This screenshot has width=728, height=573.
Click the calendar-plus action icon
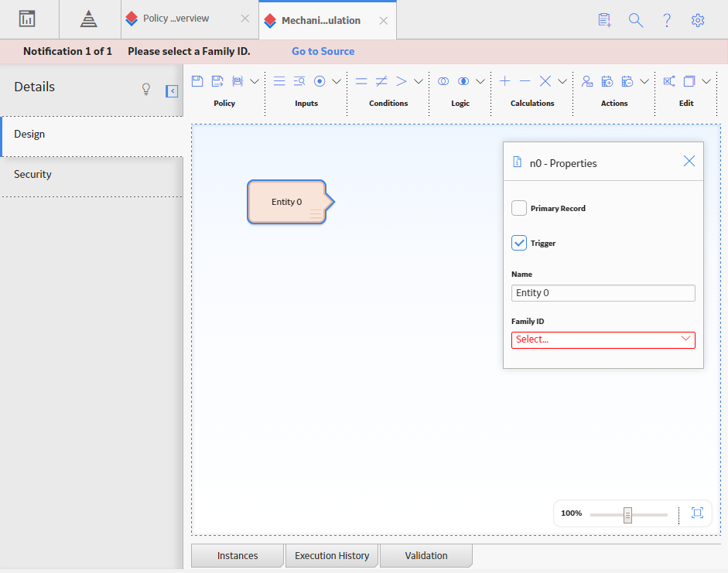(607, 81)
